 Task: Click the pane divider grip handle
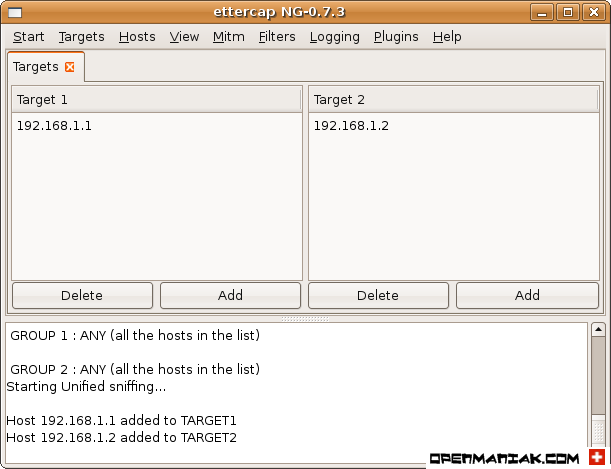pos(305,319)
